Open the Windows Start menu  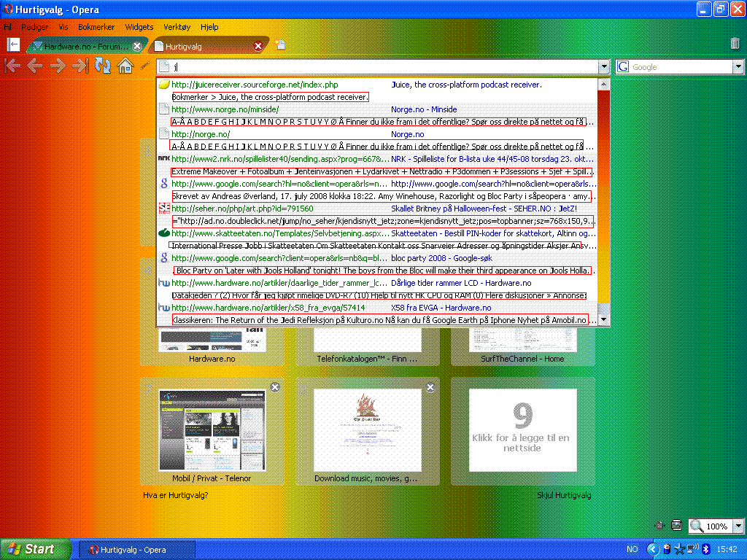(35, 549)
